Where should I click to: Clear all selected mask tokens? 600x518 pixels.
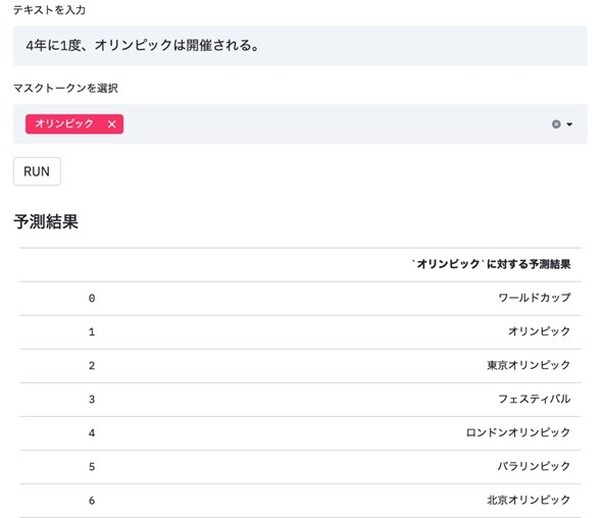pos(556,125)
